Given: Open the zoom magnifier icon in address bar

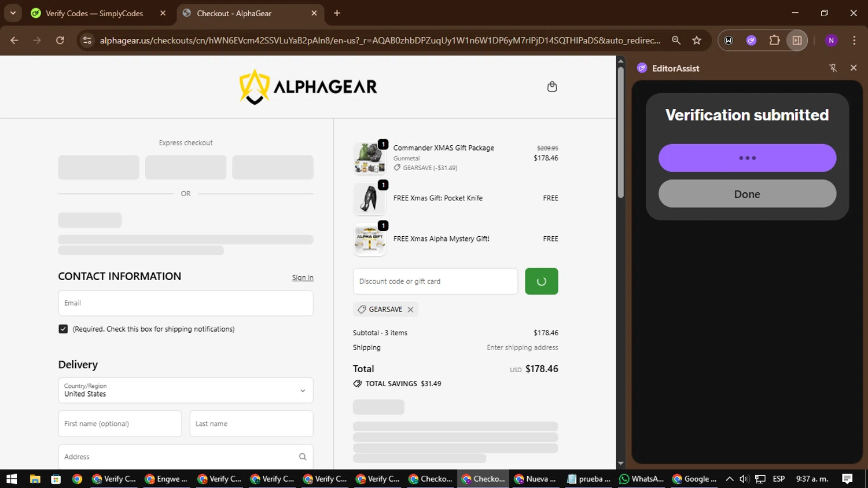Looking at the screenshot, I should [x=676, y=41].
